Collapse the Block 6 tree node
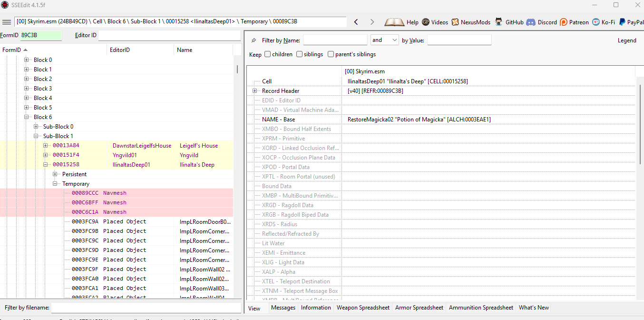 pyautogui.click(x=27, y=117)
